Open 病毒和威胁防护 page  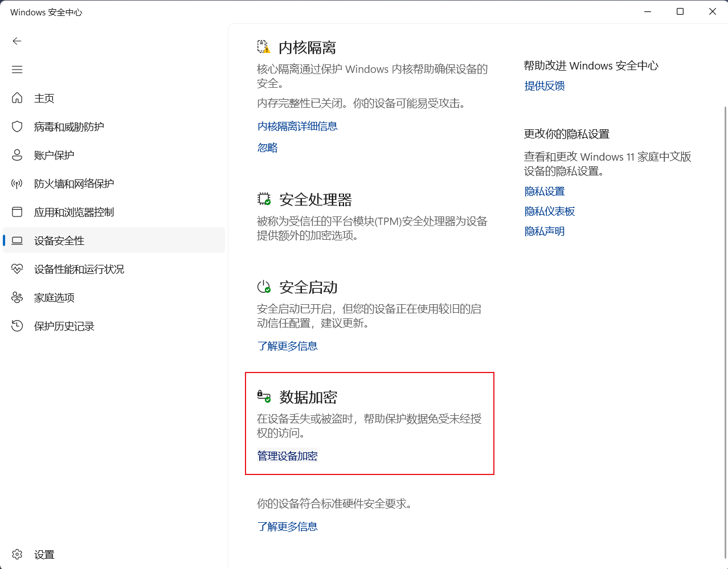click(x=114, y=126)
